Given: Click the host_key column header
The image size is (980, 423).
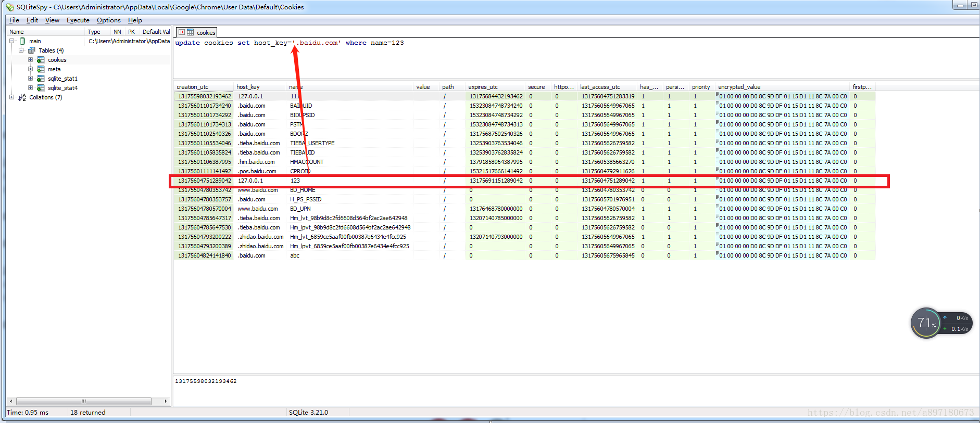Looking at the screenshot, I should click(260, 87).
